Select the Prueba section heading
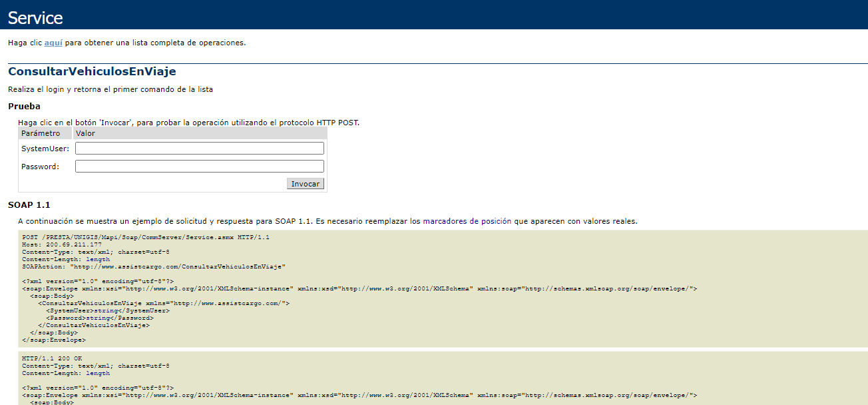The height and width of the screenshot is (405, 868). pyautogui.click(x=24, y=106)
